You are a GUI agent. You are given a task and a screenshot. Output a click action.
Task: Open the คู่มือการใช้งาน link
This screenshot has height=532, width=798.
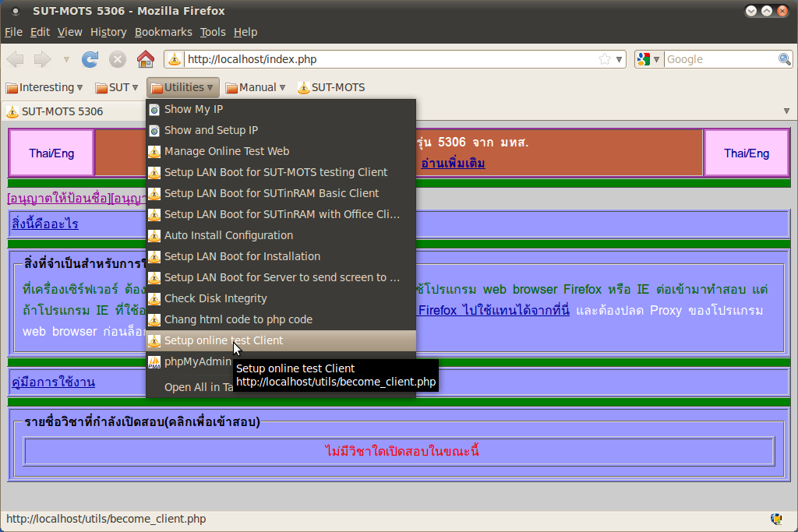click(x=54, y=382)
